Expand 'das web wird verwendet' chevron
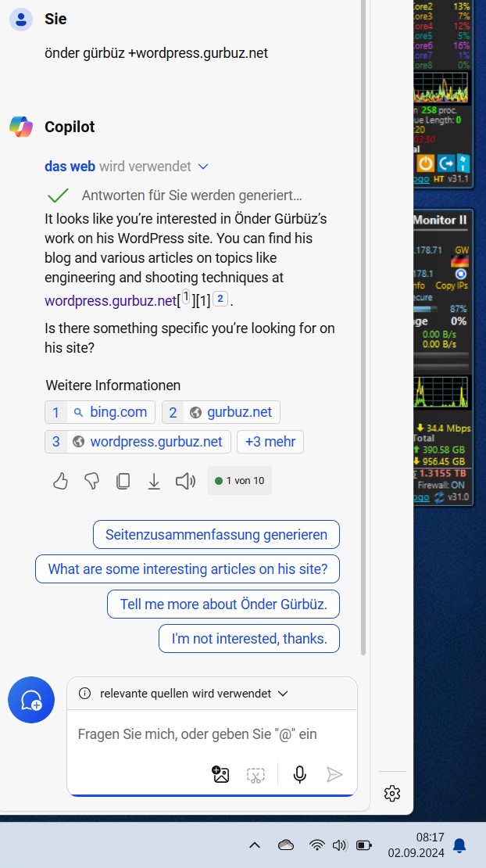Viewport: 486px width, 868px height. (203, 166)
